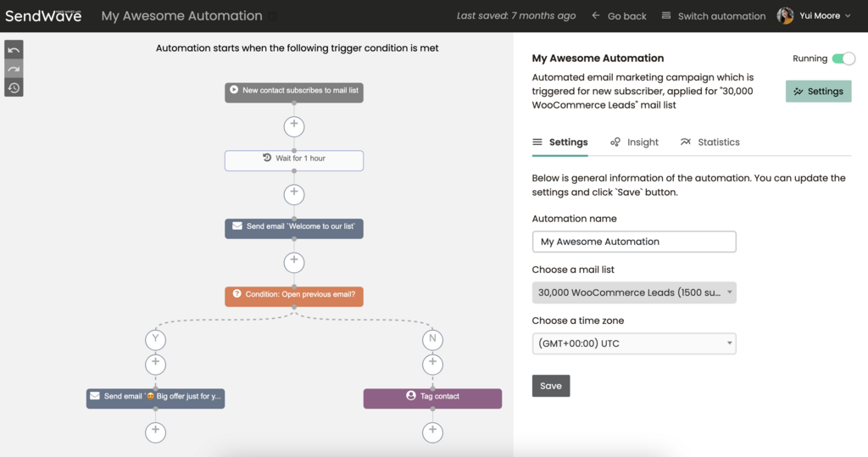Click the green Settings button
The width and height of the screenshot is (868, 457).
point(818,92)
